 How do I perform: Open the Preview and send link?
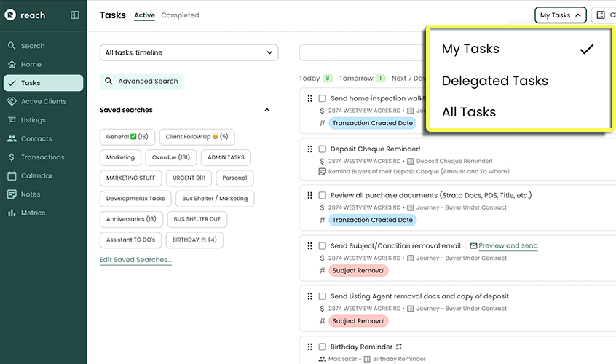pos(508,245)
